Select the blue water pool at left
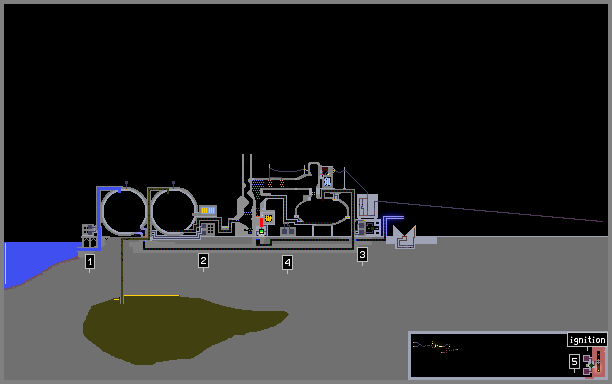The height and width of the screenshot is (384, 612). (x=35, y=261)
